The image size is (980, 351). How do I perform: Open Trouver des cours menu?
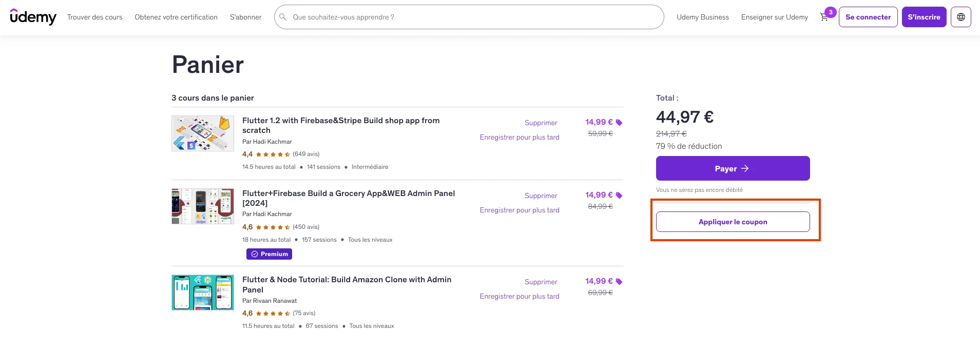95,17
